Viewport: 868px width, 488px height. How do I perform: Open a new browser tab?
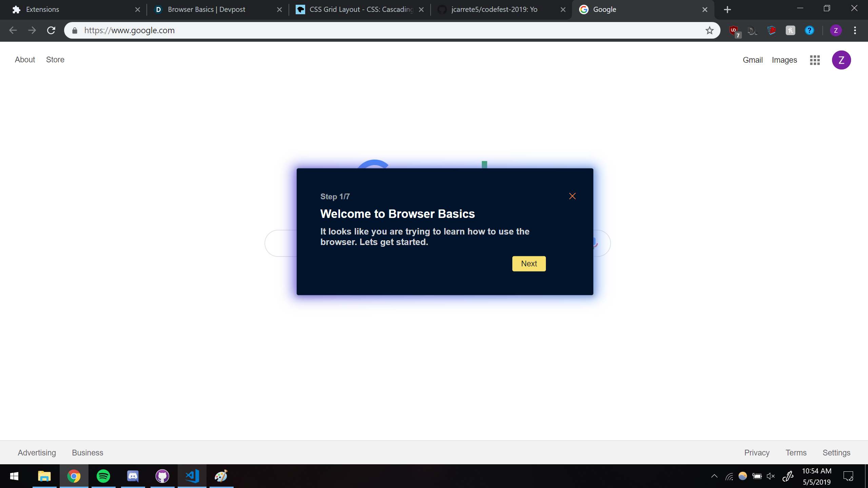(727, 9)
